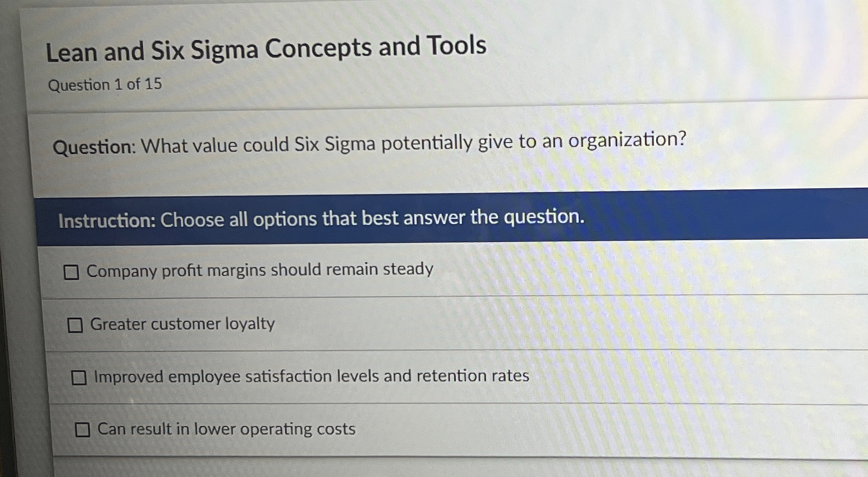Click the word 'organization?' in the question

pyautogui.click(x=628, y=139)
